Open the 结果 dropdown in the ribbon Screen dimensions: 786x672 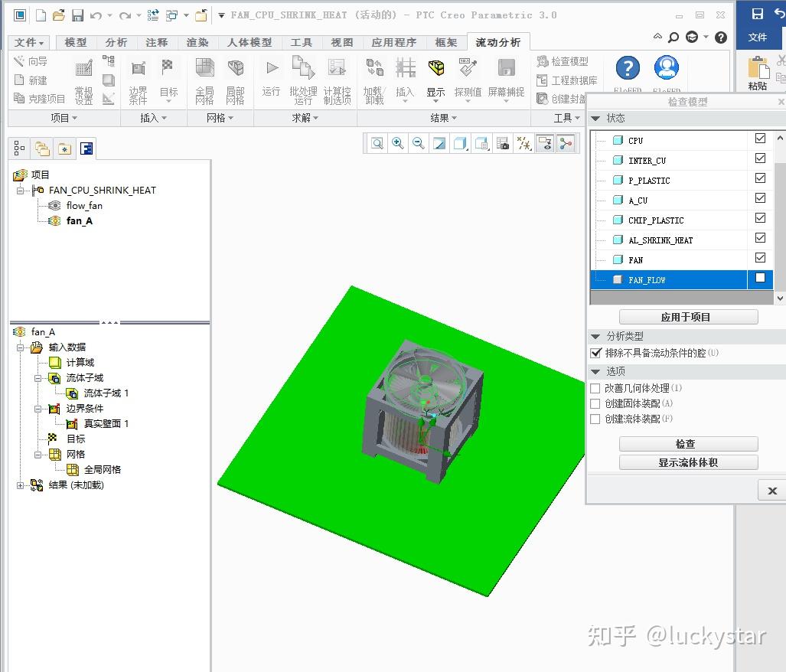[442, 119]
